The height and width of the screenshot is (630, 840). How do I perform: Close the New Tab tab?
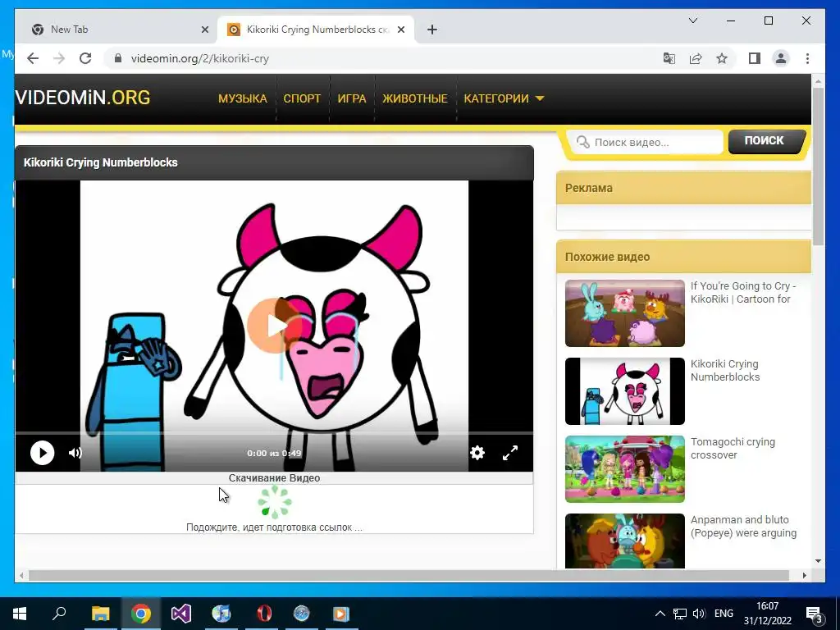pyautogui.click(x=204, y=30)
